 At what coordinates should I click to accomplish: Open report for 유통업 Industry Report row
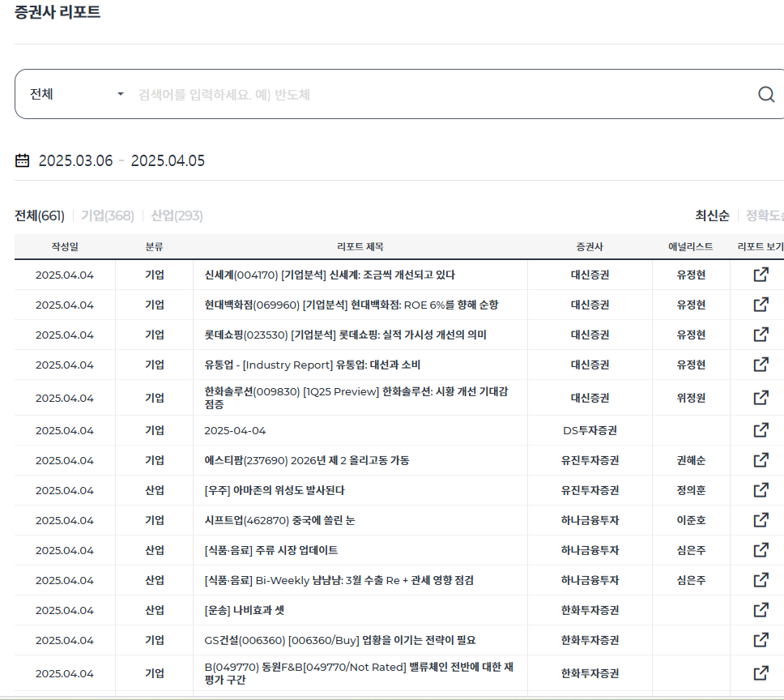761,365
